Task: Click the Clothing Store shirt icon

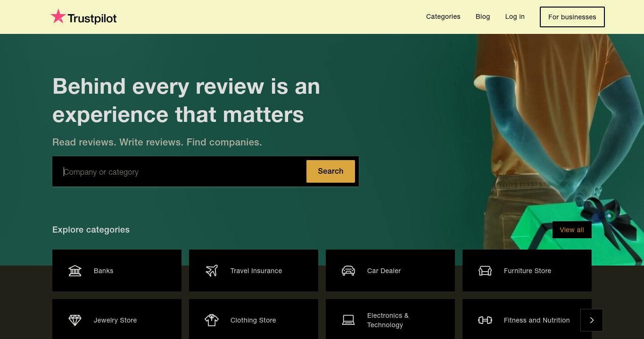Action: 212,320
